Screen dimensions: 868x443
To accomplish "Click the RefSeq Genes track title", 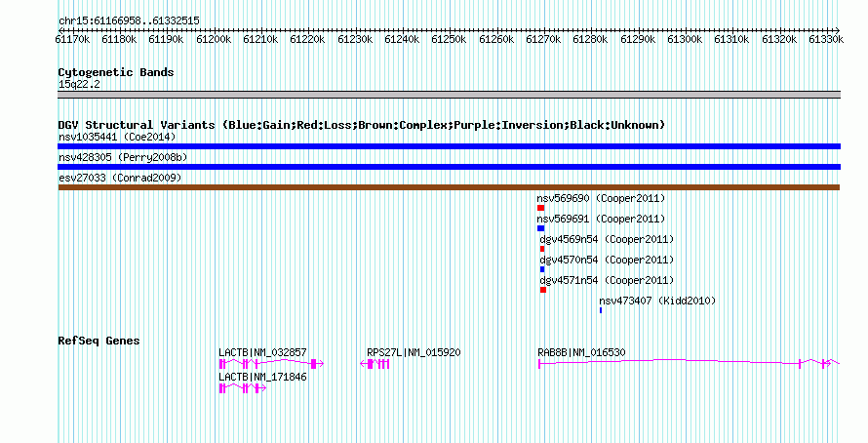I will coord(99,341).
